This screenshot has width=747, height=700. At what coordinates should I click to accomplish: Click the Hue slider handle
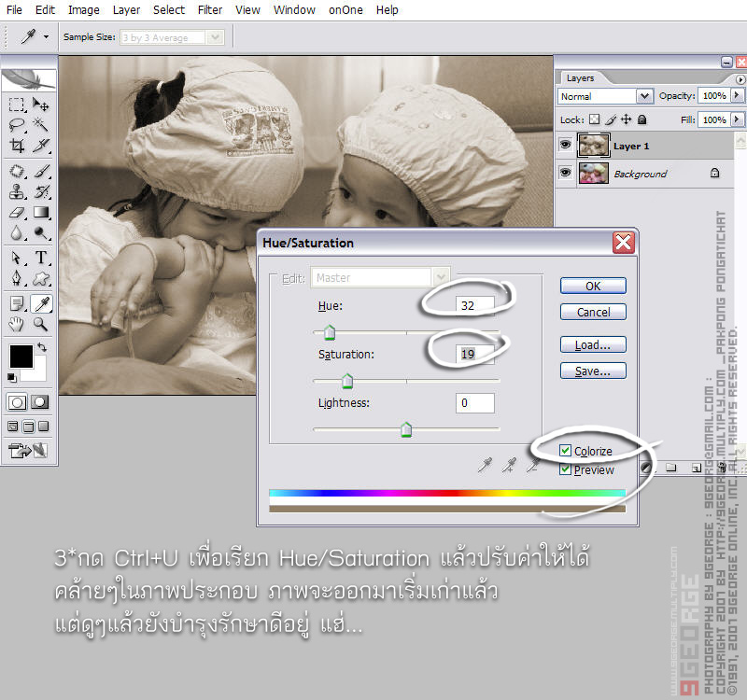[x=330, y=332]
